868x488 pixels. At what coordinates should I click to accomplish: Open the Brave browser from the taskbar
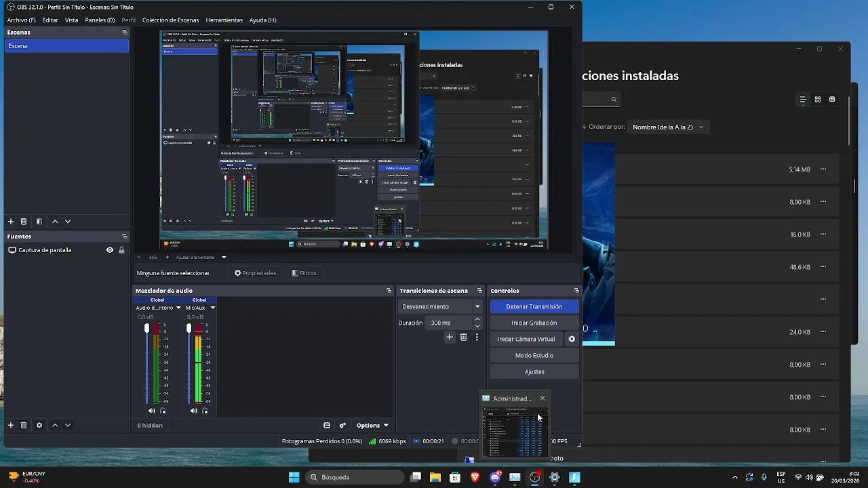475,477
